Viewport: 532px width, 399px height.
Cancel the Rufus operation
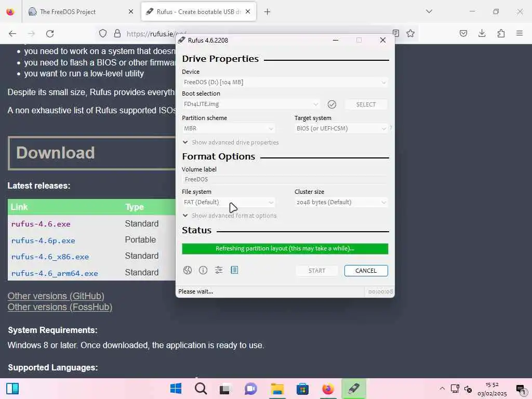[x=366, y=271]
